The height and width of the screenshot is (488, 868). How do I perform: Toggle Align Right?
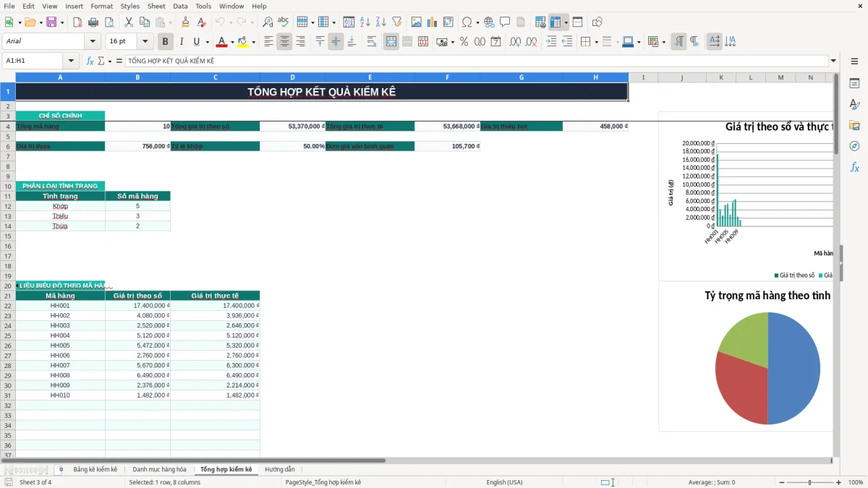pos(300,42)
